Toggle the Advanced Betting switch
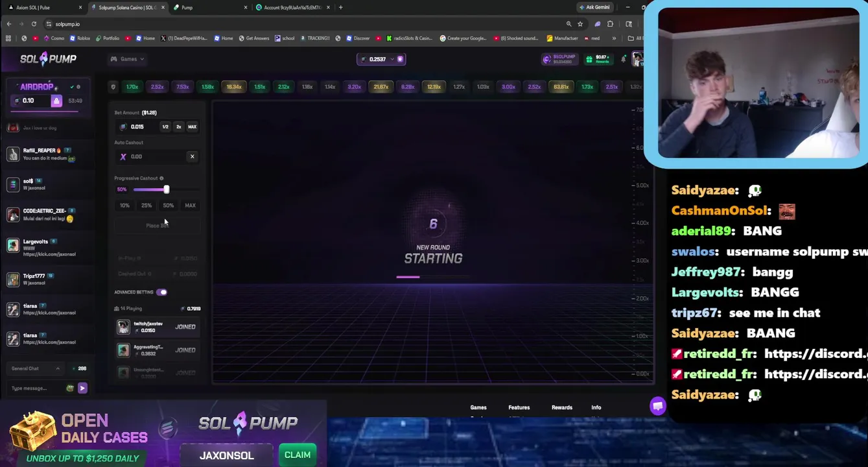The image size is (868, 467). (161, 293)
